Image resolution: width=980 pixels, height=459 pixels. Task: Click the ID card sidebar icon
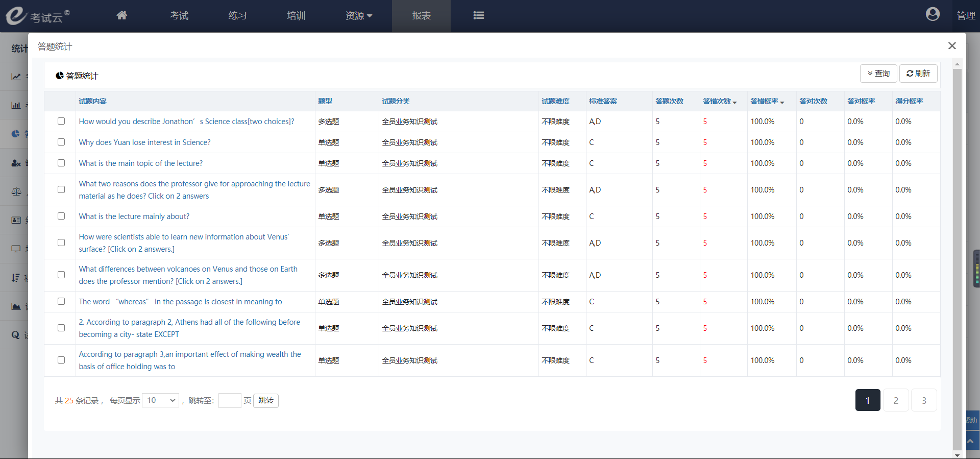pos(16,220)
